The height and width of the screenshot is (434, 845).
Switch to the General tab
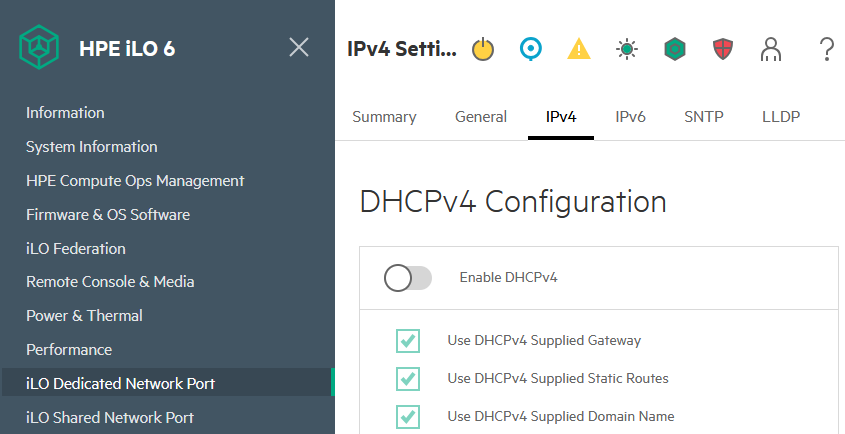click(481, 117)
